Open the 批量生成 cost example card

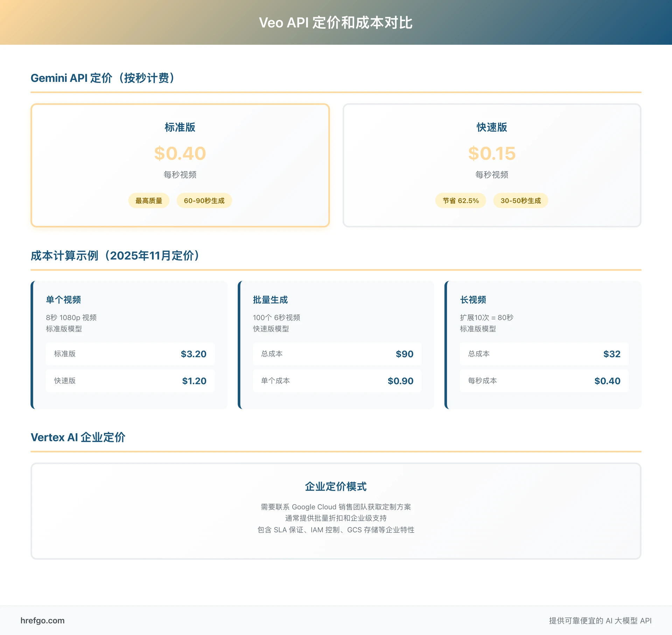coord(336,345)
